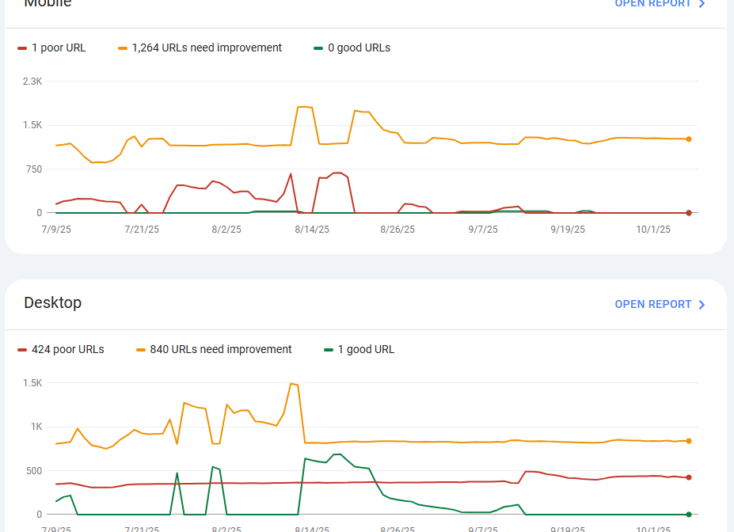734x532 pixels.
Task: Click the 2.3K axis label on Mobile chart
Action: click(32, 81)
